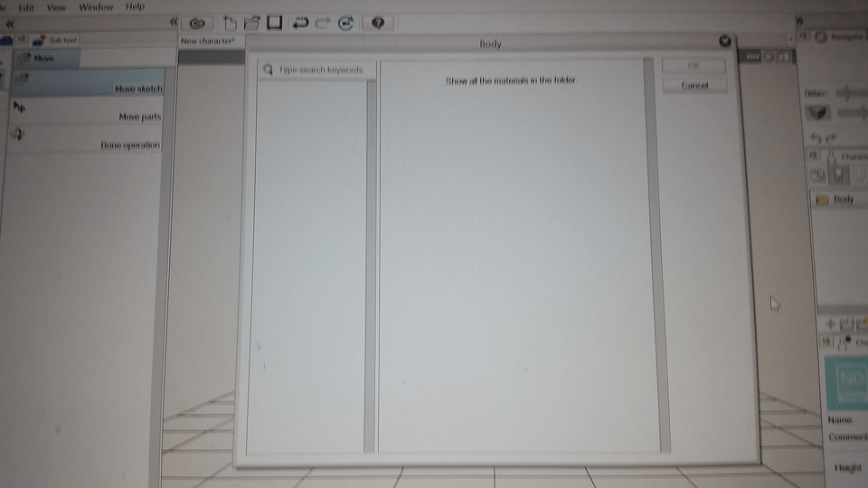Click the Body folder icon in Character palette

click(x=822, y=201)
